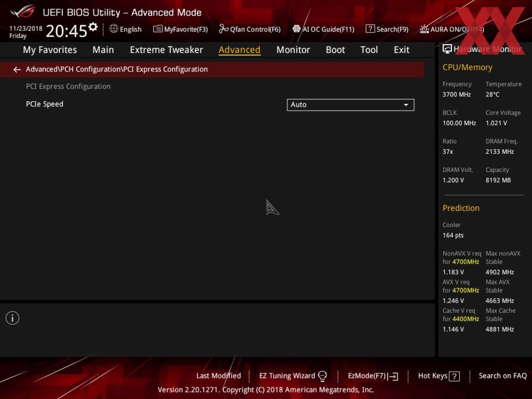Click the 28°C temperature value
The width and height of the screenshot is (532, 399).
point(492,94)
